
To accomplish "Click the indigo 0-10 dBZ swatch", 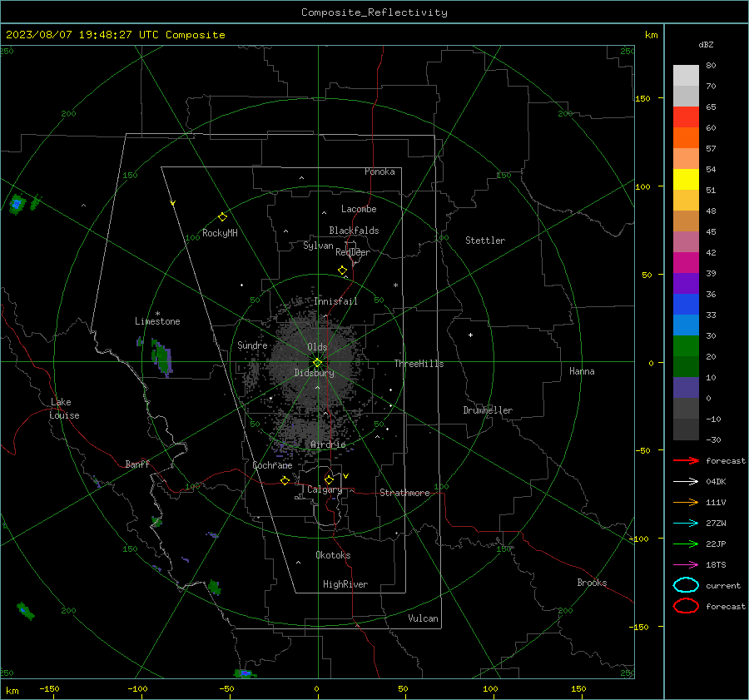I will coord(686,388).
